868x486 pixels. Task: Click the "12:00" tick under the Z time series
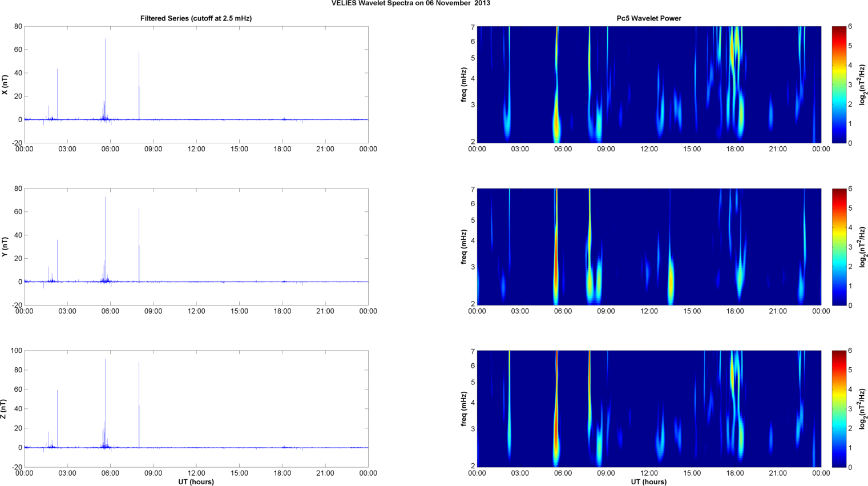[196, 473]
